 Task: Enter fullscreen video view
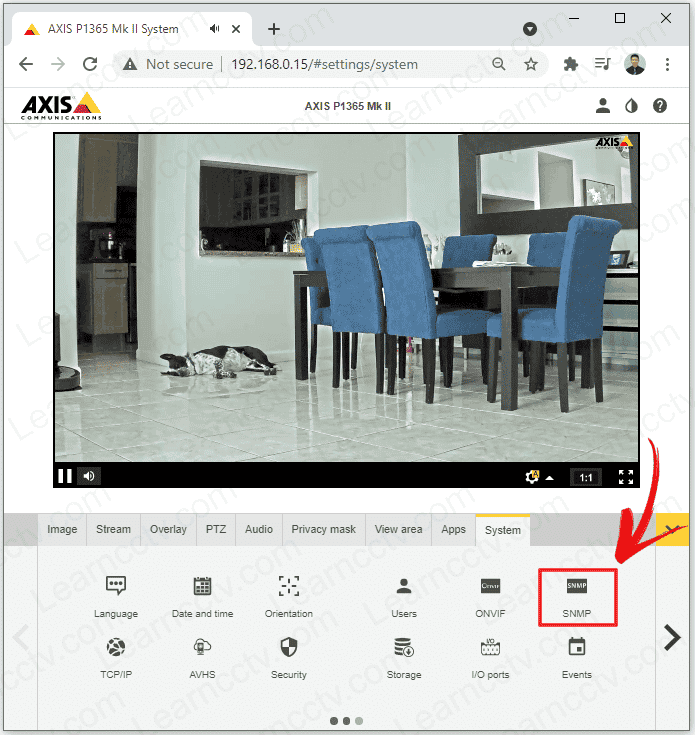[626, 477]
